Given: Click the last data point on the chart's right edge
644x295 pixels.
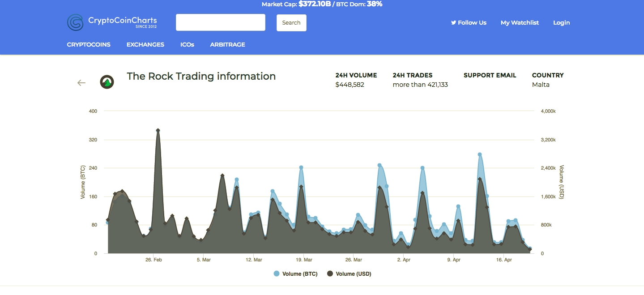Looking at the screenshot, I should tap(530, 249).
